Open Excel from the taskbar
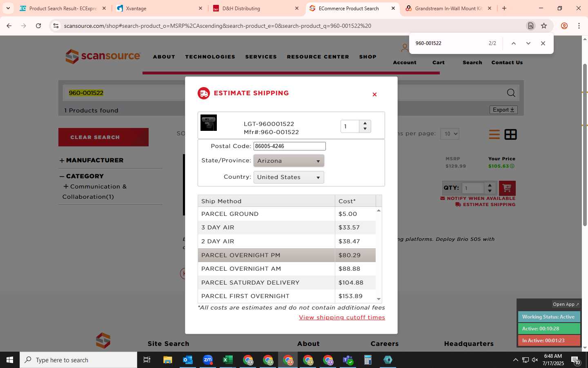The width and height of the screenshot is (588, 368). 227,360
